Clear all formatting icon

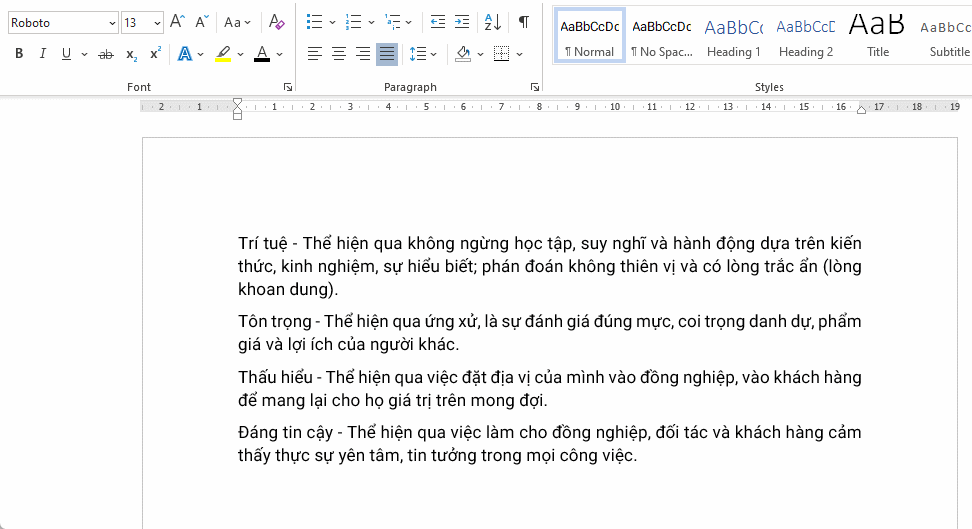276,22
